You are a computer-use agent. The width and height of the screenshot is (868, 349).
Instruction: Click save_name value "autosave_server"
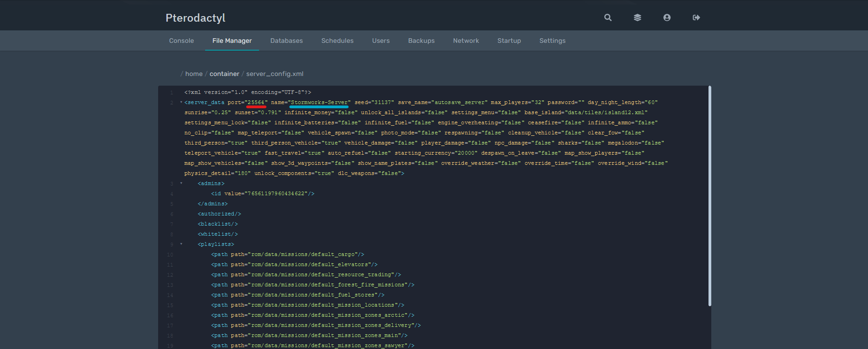pyautogui.click(x=459, y=102)
